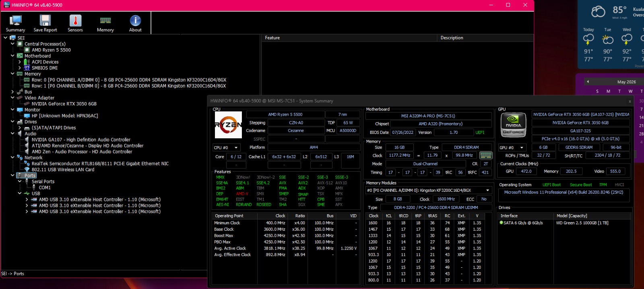This screenshot has height=289, width=644.
Task: Collapse the Audio node
Action: (x=12, y=133)
